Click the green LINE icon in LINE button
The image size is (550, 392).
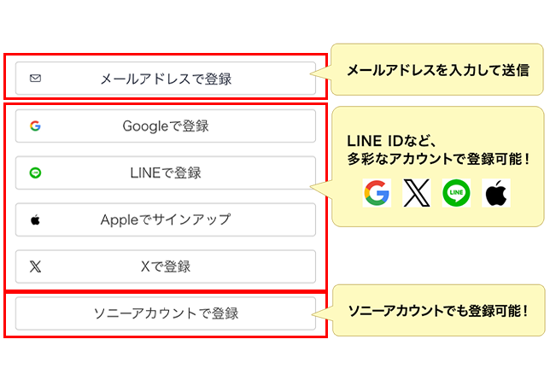[35, 173]
